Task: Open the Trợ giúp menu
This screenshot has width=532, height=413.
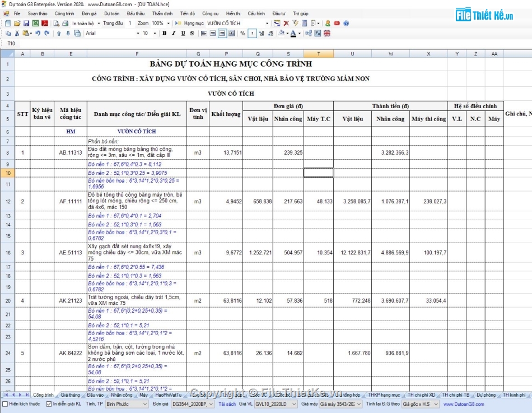Action: point(301,13)
